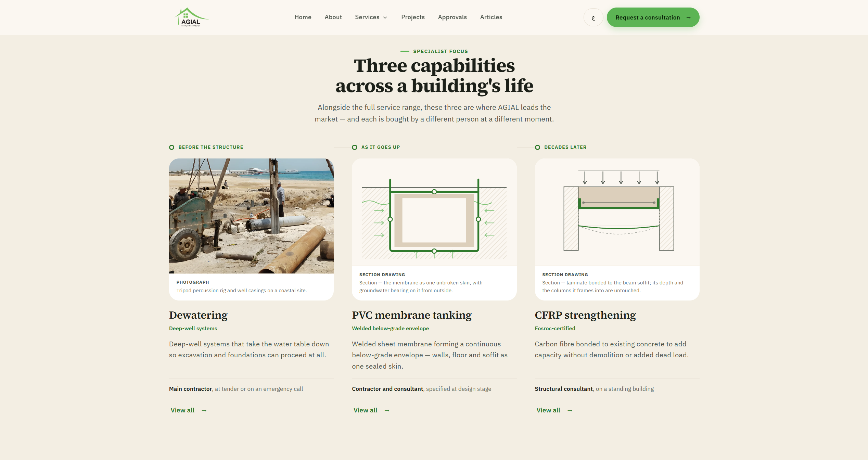
Task: Click the 'Fosroc-certified' subtitle
Action: click(x=555, y=328)
